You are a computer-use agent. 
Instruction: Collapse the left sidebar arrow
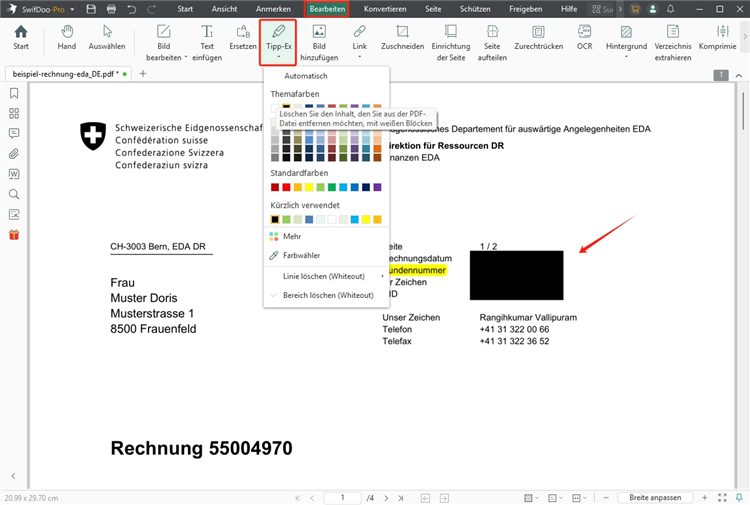[x=13, y=476]
